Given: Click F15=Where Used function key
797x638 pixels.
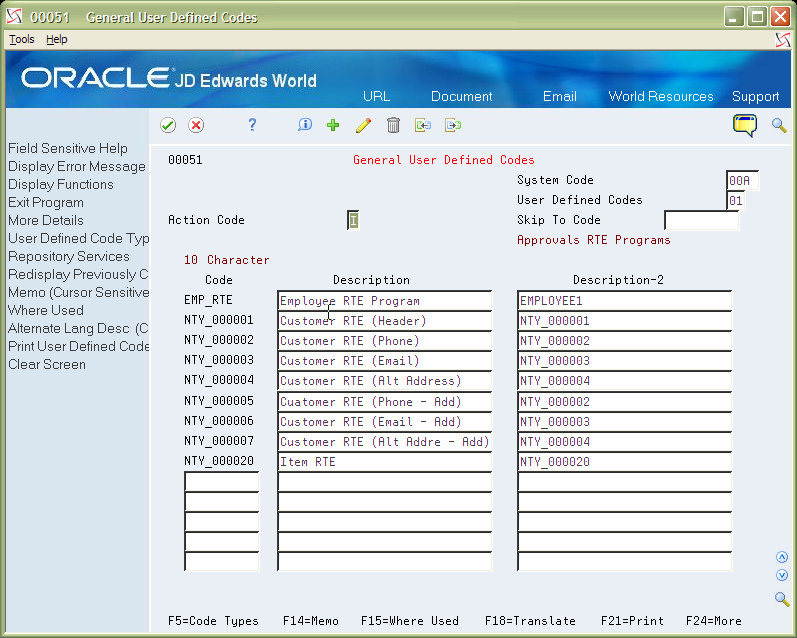Looking at the screenshot, I should [410, 621].
